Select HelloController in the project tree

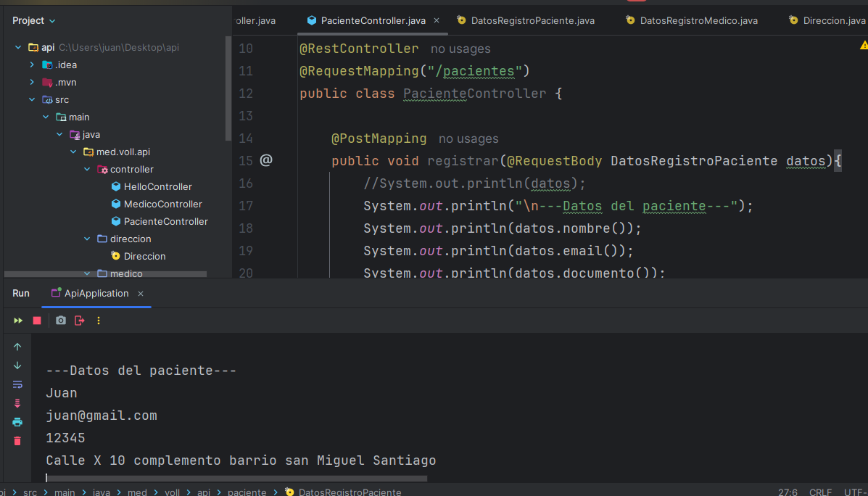(x=158, y=186)
